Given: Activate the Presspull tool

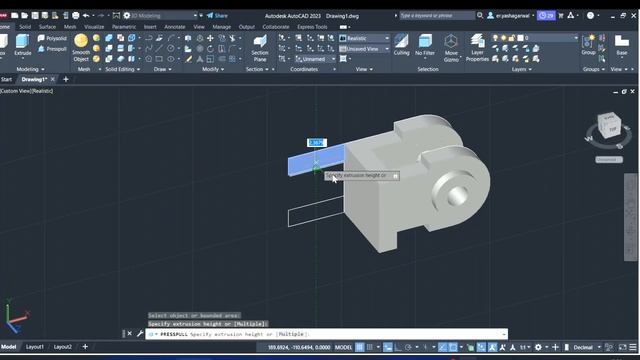Looking at the screenshot, I should point(52,49).
